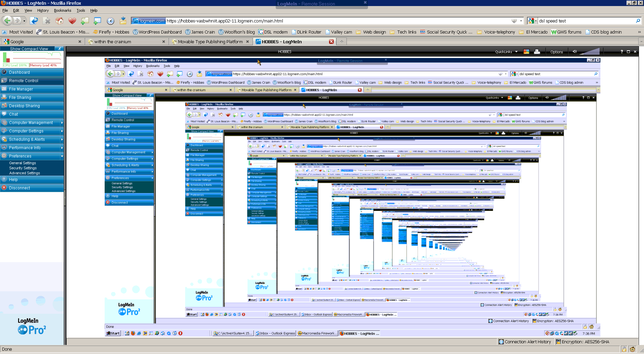The width and height of the screenshot is (644, 354).
Task: Click the downloads folder icon in the outermost toolbar
Action: click(123, 21)
